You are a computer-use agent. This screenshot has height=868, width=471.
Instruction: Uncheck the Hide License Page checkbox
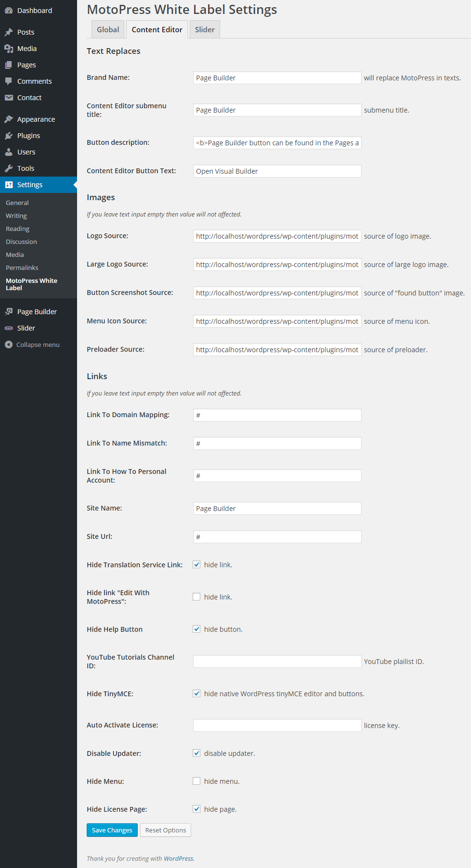196,809
